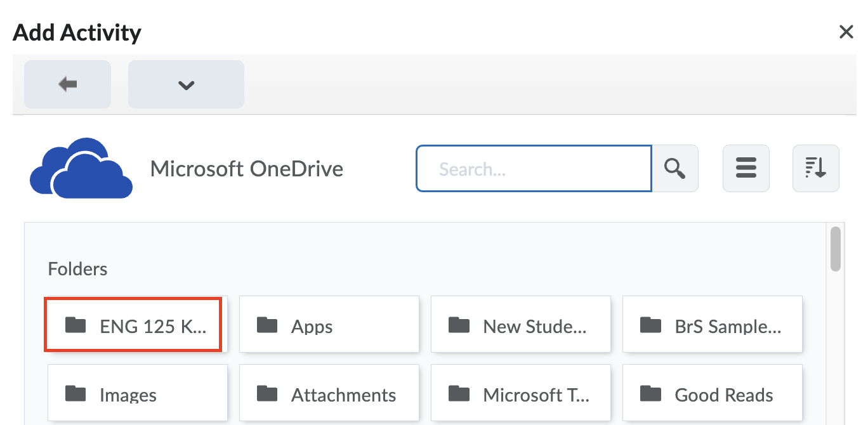Close the Add Activity dialog
This screenshot has height=425, width=868.
coord(846,32)
